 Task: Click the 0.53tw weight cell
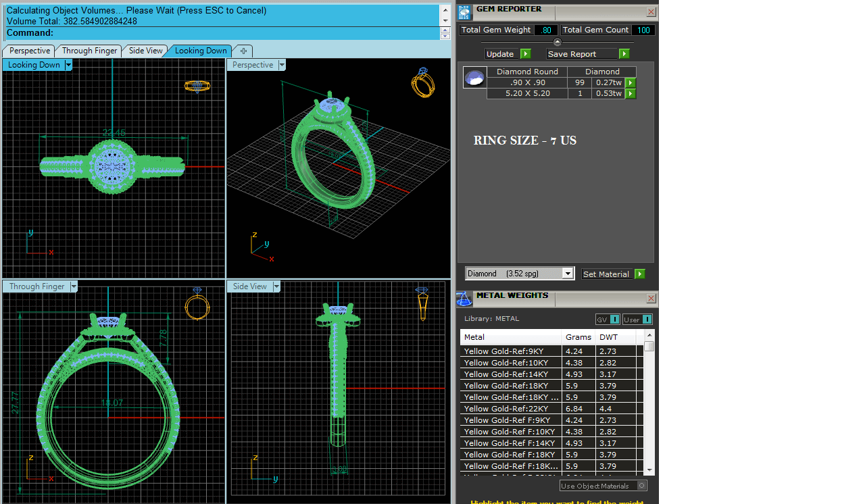coord(608,94)
